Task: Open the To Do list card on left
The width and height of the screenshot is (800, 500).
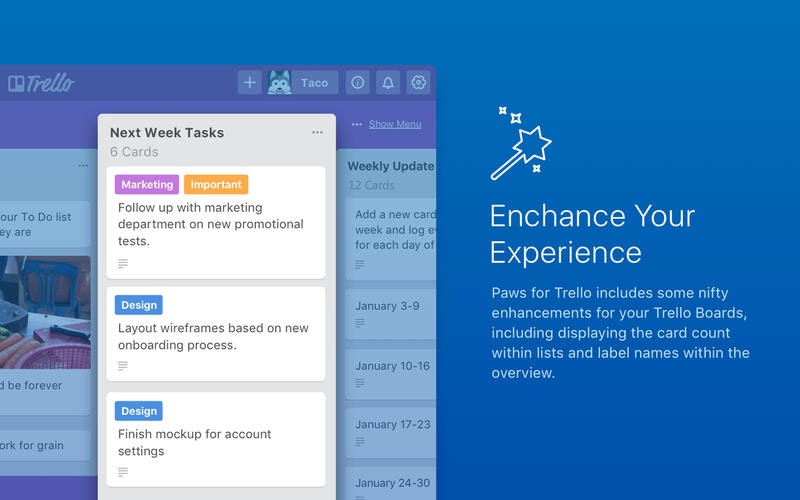Action: click(x=45, y=224)
